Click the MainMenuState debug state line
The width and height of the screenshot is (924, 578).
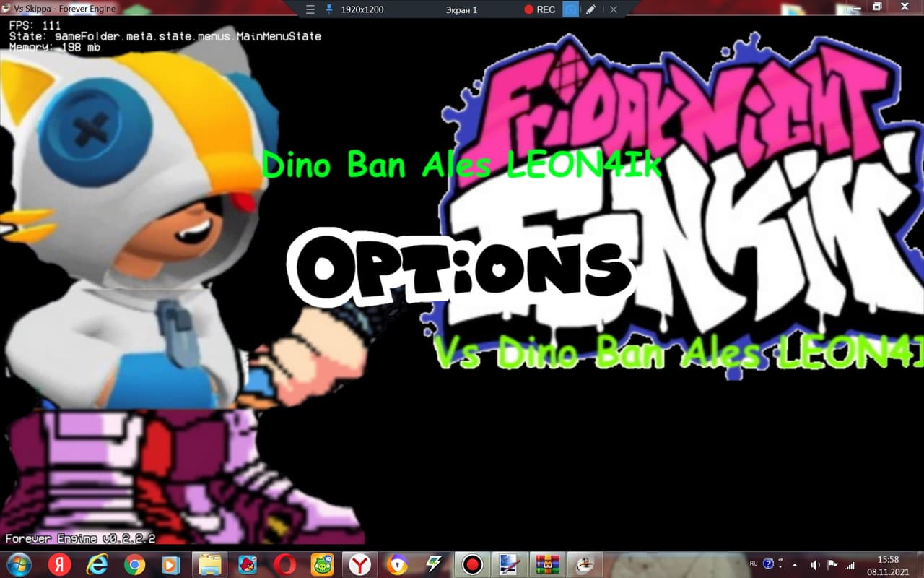click(x=165, y=36)
